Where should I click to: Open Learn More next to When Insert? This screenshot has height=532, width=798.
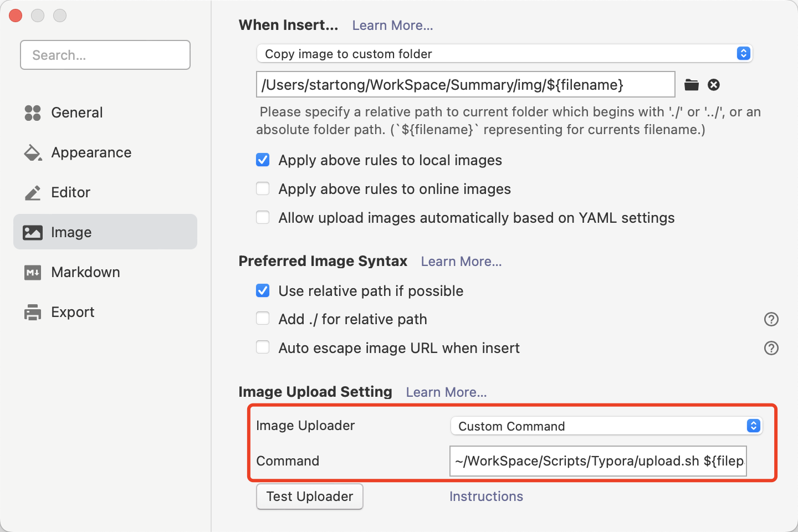point(392,25)
